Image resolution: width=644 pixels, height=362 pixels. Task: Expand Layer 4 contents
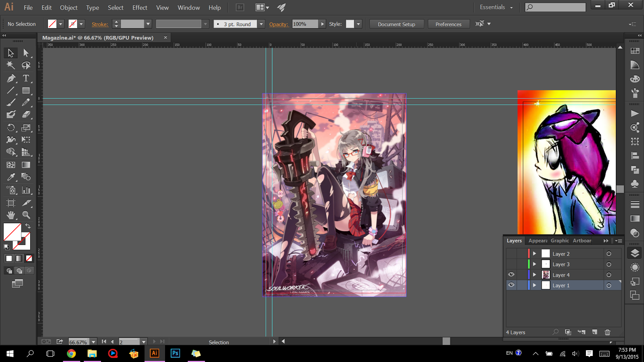(x=535, y=275)
